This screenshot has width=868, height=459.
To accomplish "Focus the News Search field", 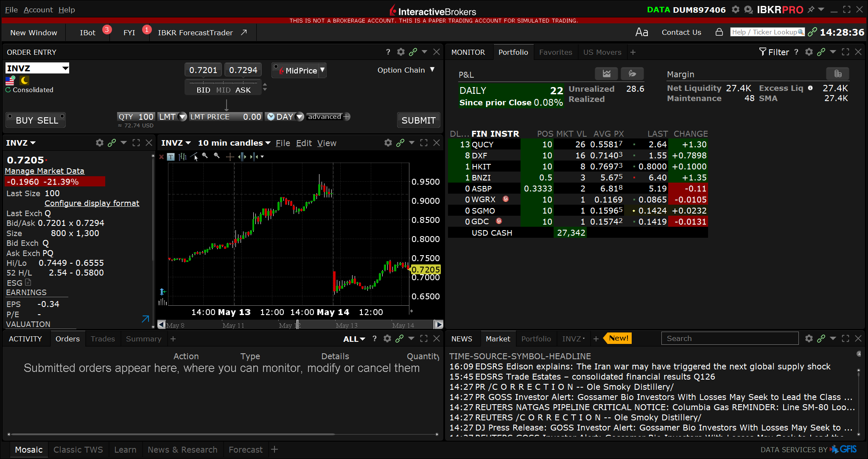I will pos(730,338).
